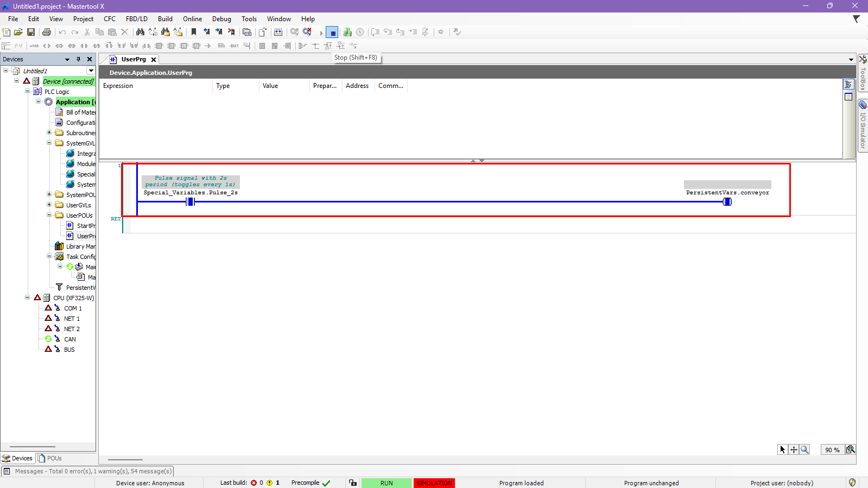Open the Untitled1 project dropdown arrow

pos(91,71)
